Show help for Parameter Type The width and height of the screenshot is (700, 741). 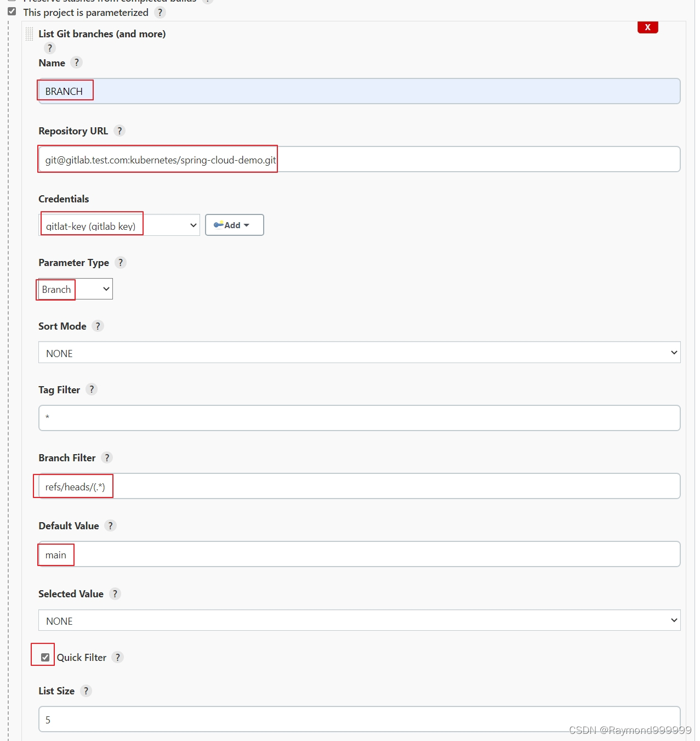click(121, 262)
